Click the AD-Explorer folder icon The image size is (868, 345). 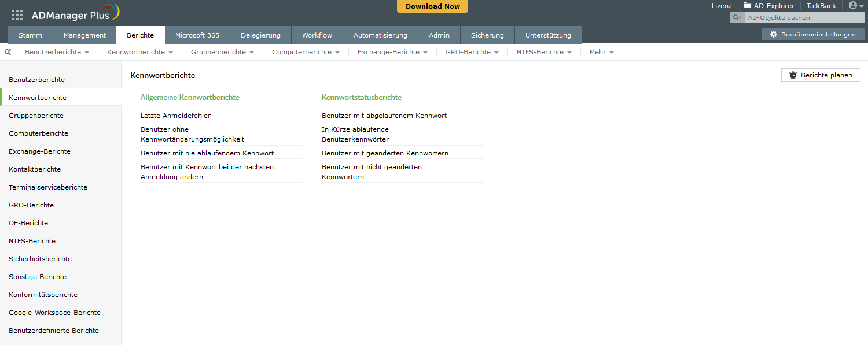(x=748, y=6)
